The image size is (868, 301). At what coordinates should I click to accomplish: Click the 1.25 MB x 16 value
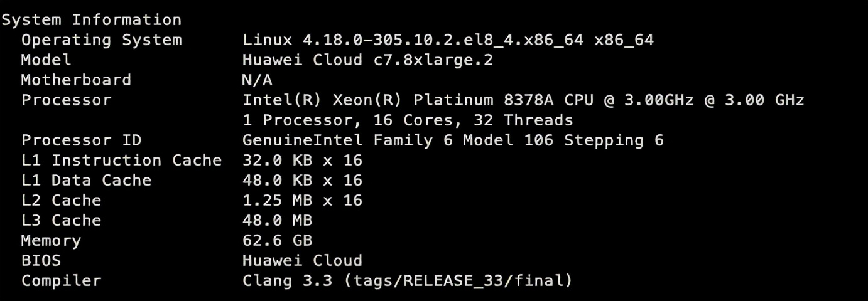302,201
